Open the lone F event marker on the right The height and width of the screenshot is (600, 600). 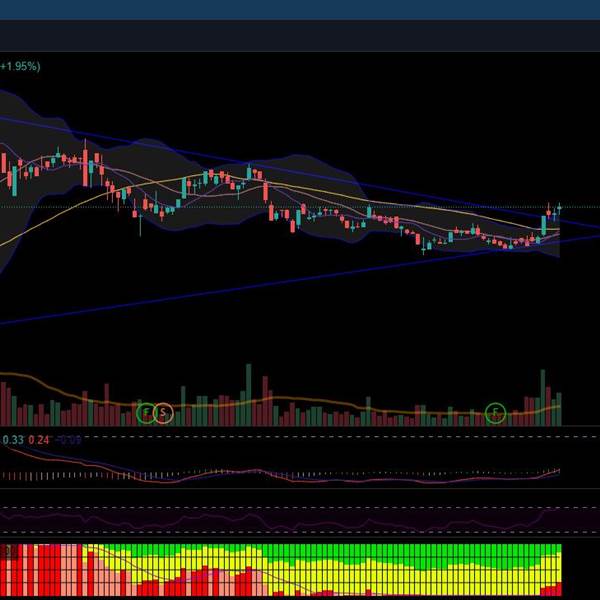click(x=496, y=413)
